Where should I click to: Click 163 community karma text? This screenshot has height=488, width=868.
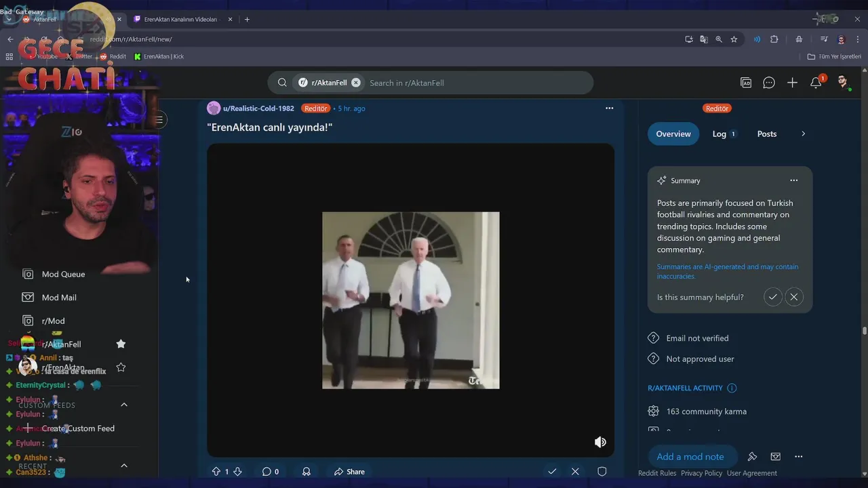coord(706,411)
